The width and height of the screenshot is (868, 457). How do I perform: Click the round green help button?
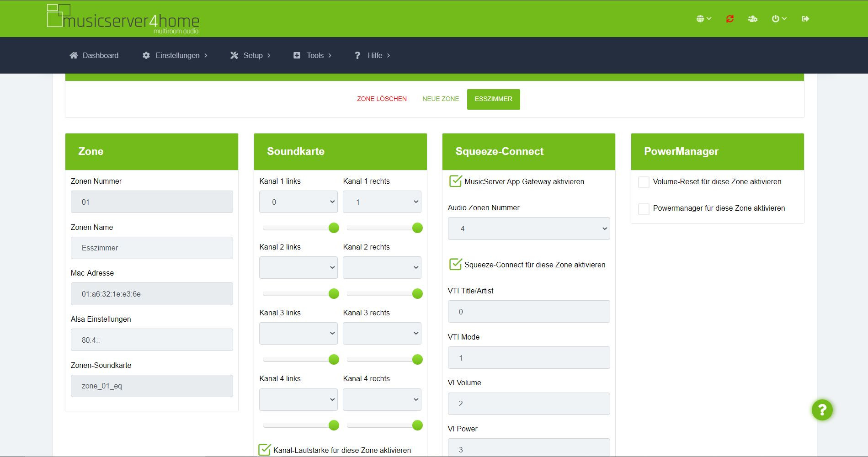click(x=822, y=410)
